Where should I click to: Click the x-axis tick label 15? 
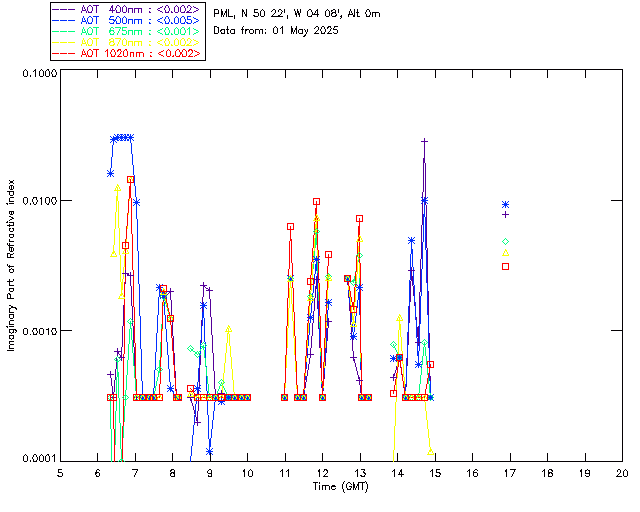435,473
